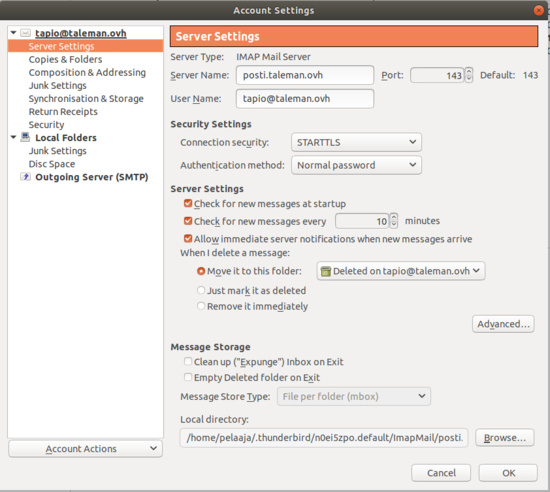Click Browse... to choose local directory
550x492 pixels.
(505, 438)
